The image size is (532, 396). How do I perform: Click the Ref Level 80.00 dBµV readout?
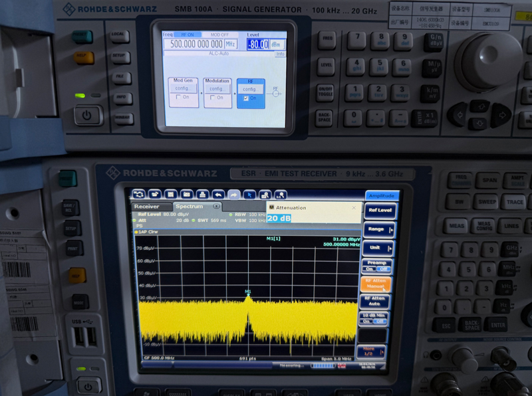coord(163,214)
